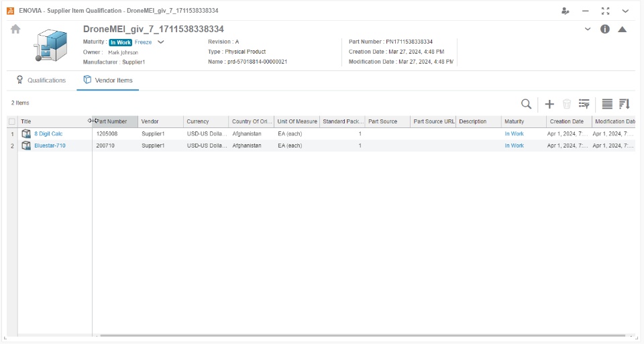Click the In Work link for Bluestar-710

515,146
